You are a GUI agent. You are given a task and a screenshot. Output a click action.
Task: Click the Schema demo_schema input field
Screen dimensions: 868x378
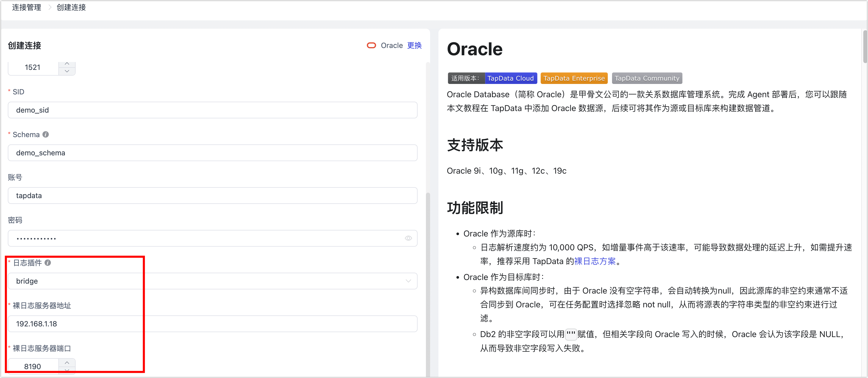[x=212, y=153]
